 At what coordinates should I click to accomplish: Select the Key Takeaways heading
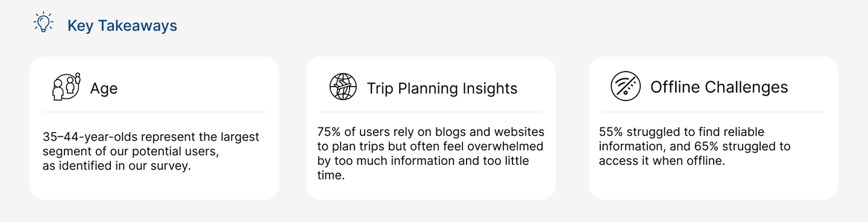tap(122, 26)
